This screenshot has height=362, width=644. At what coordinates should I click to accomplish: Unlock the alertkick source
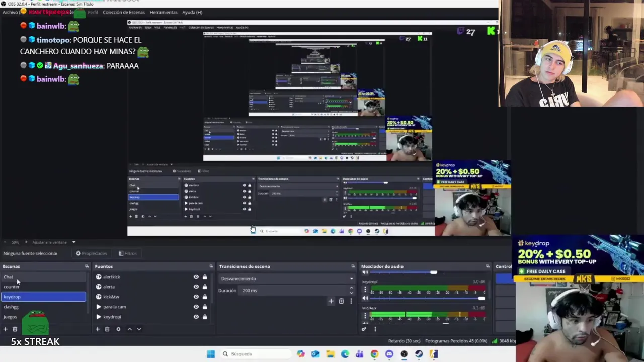click(x=205, y=277)
